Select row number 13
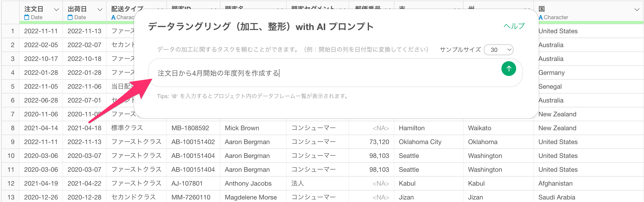 click(x=11, y=197)
